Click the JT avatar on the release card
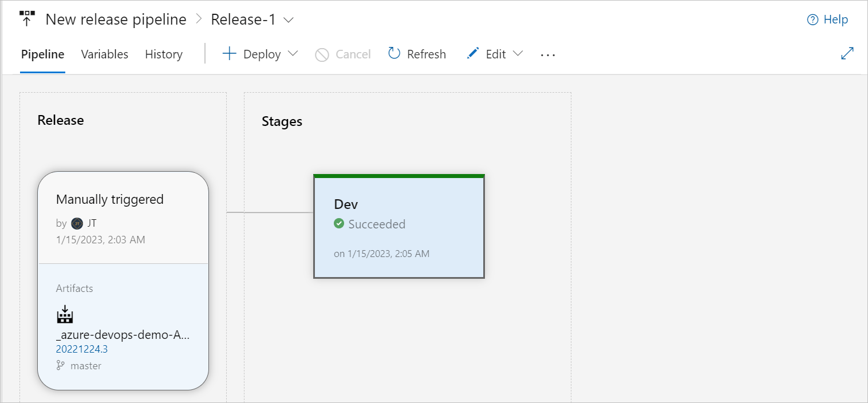The height and width of the screenshot is (403, 868). (77, 223)
